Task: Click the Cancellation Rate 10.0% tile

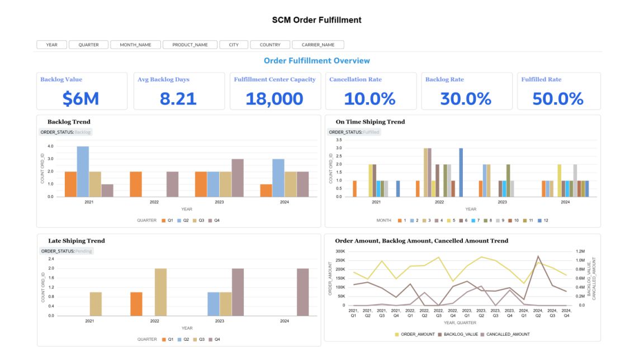Action: [370, 91]
